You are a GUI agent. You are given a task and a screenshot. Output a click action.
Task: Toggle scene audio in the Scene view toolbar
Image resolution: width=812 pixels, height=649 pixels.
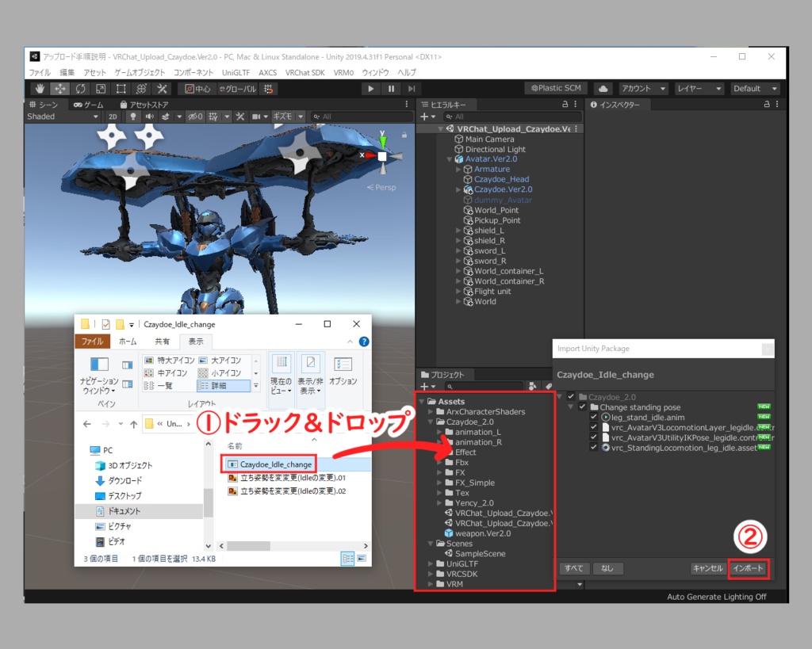[150, 116]
